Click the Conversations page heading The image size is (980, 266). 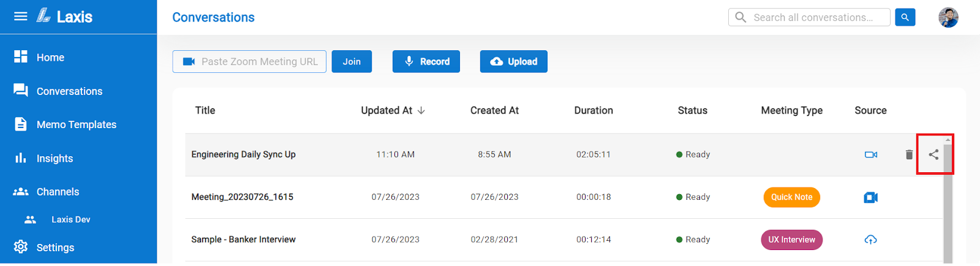[214, 17]
